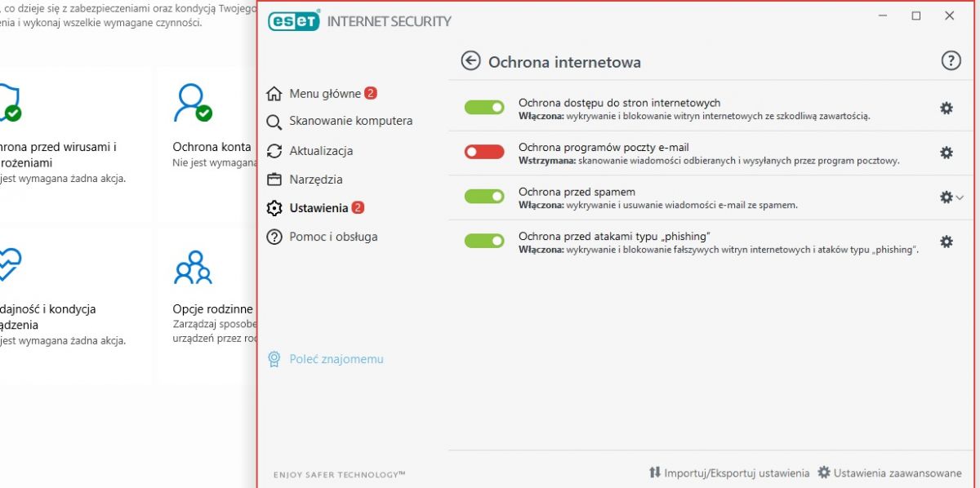Viewport: 980px width, 488px height.
Task: Disable Ochrona dostępu do stron internetowych toggle
Action: [484, 107]
